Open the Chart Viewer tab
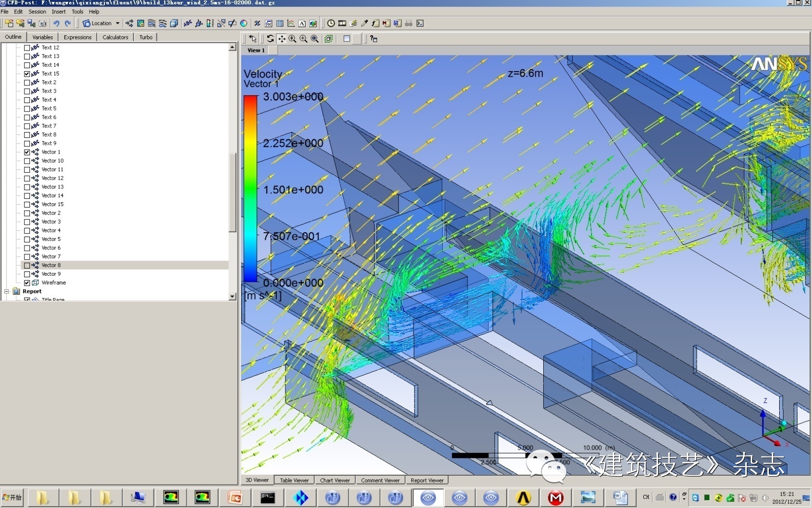 click(x=335, y=481)
